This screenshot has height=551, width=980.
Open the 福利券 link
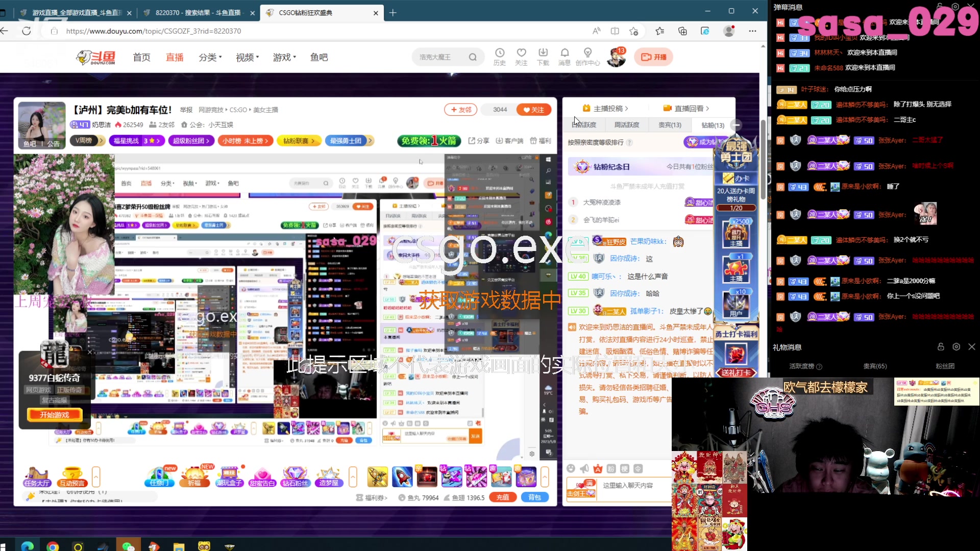pyautogui.click(x=372, y=497)
